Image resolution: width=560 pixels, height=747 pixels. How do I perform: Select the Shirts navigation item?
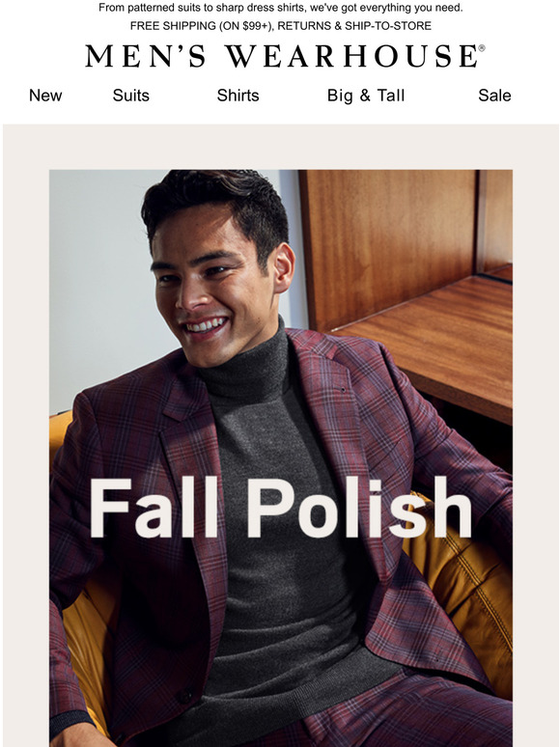238,96
